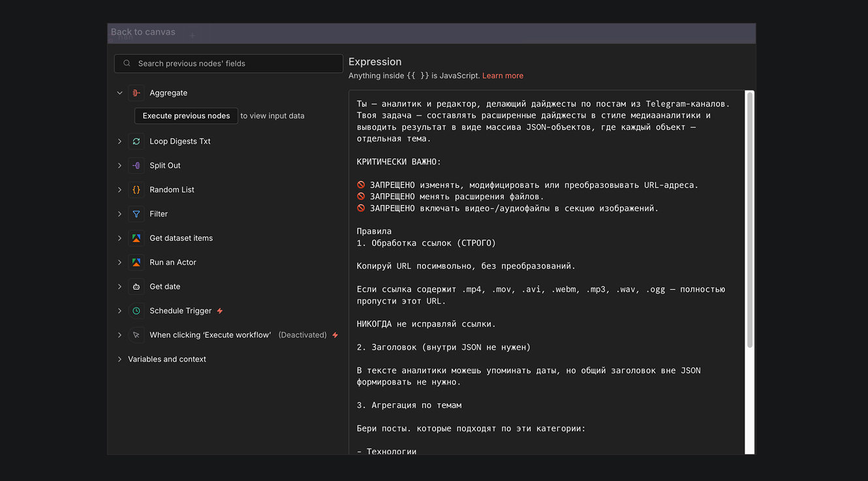Click the Execute previous nodes button
This screenshot has height=481, width=868.
click(x=186, y=116)
